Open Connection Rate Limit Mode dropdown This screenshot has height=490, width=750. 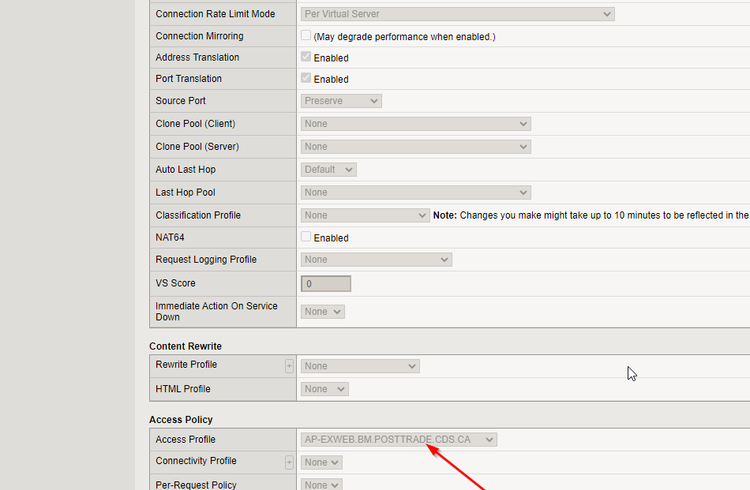click(457, 14)
